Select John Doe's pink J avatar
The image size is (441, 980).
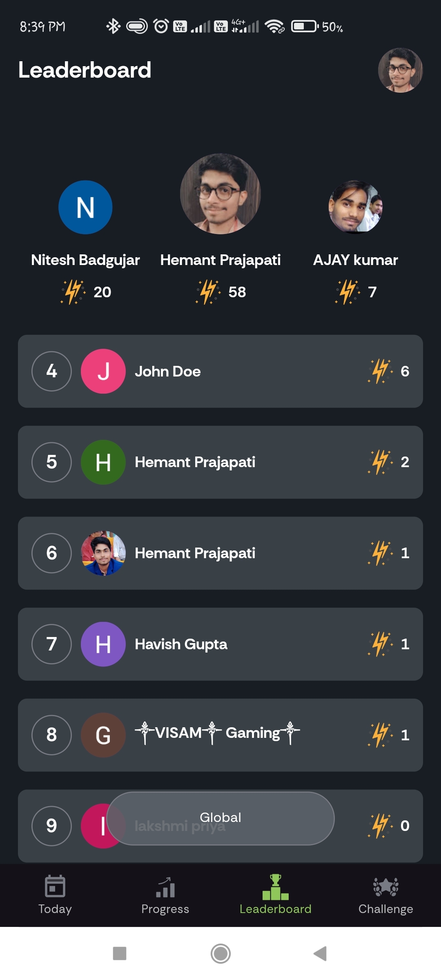pyautogui.click(x=103, y=371)
